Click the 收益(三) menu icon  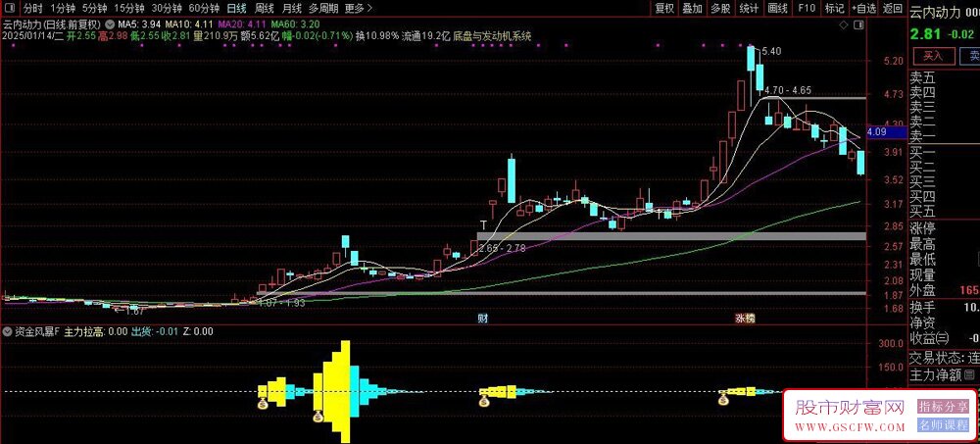click(941, 338)
